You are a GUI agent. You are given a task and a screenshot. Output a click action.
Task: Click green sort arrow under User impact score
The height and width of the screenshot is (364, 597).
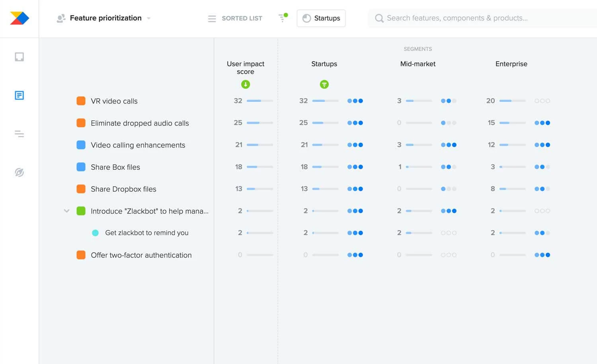tap(246, 84)
